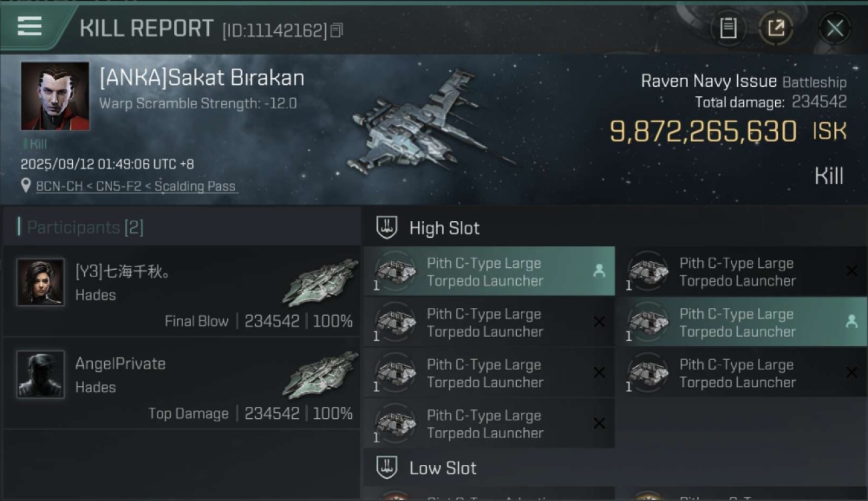Screen dimensions: 868x501
Task: Click the person icon on first launcher
Action: (x=599, y=271)
